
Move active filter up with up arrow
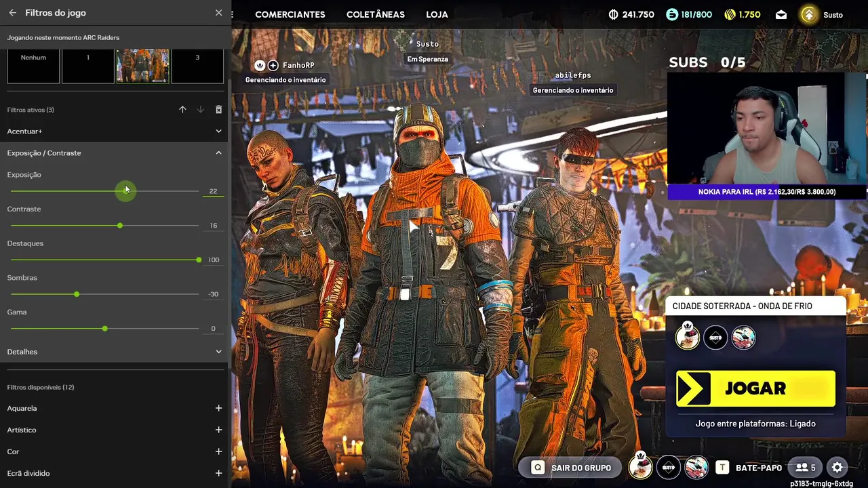[182, 110]
